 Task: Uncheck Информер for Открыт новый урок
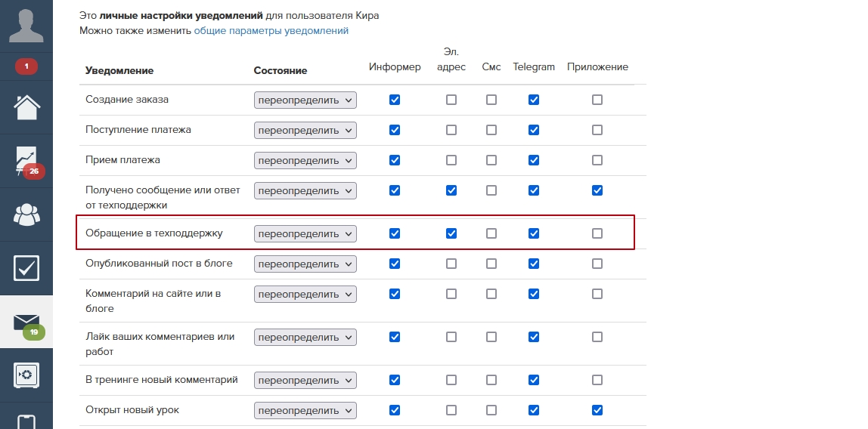pos(394,410)
